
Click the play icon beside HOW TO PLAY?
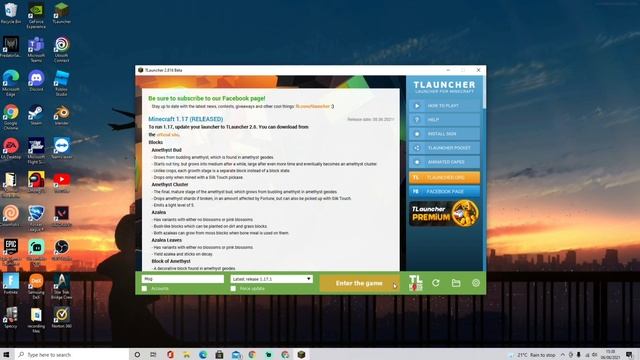click(417, 106)
